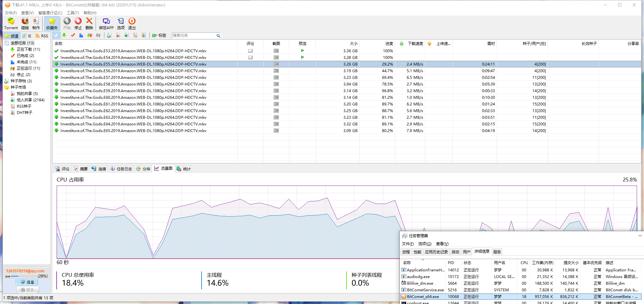Select 种子存档 (3) in sidebar

coord(21,81)
